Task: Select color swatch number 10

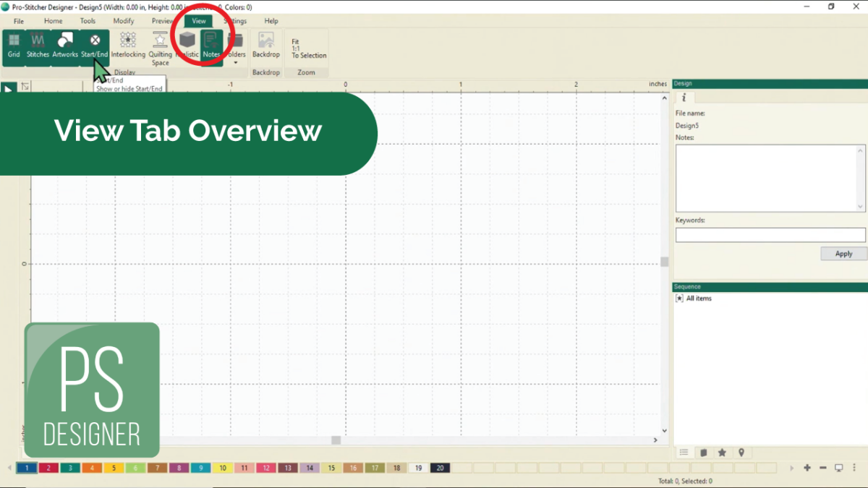Action: click(x=223, y=468)
